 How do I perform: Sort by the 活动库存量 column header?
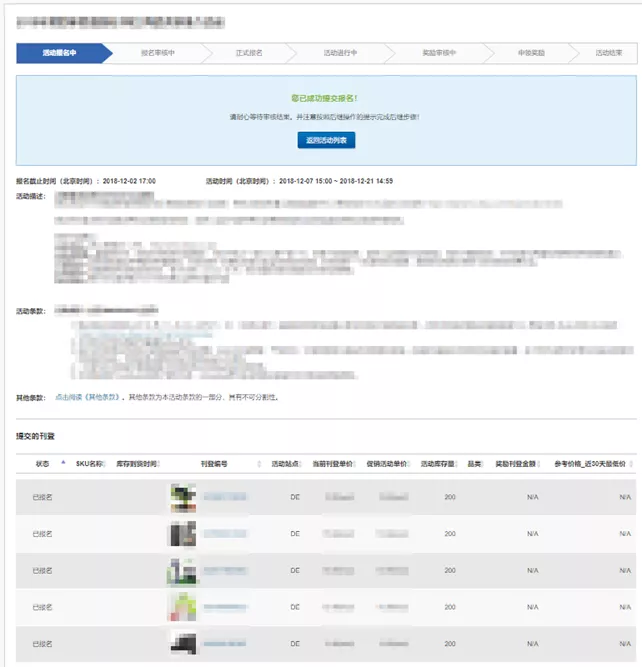click(438, 464)
